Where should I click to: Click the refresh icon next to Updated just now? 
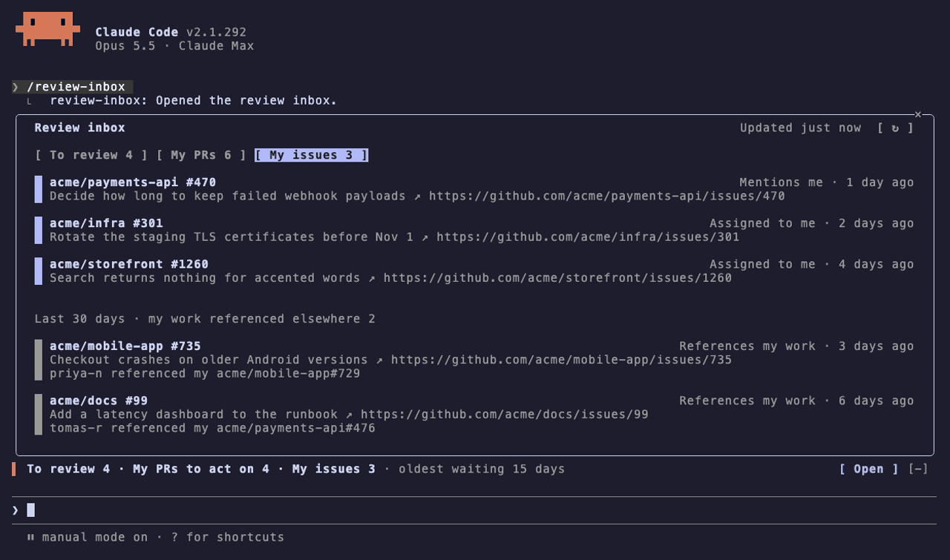pos(895,128)
